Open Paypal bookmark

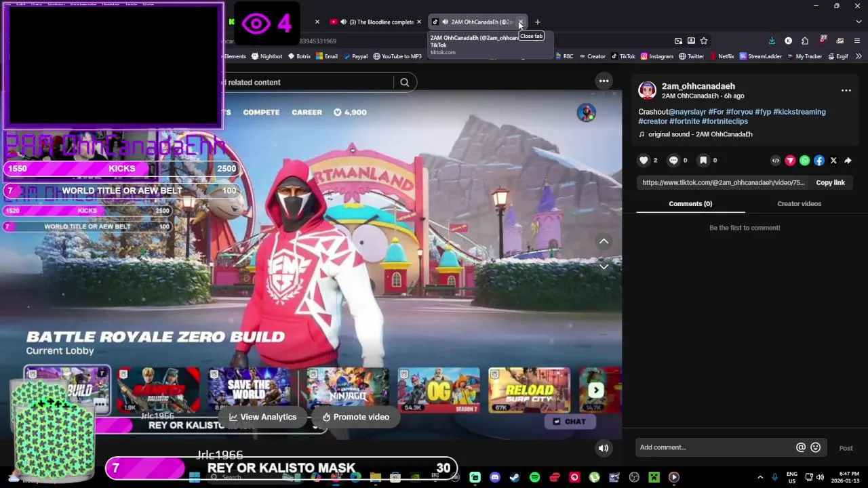(355, 56)
